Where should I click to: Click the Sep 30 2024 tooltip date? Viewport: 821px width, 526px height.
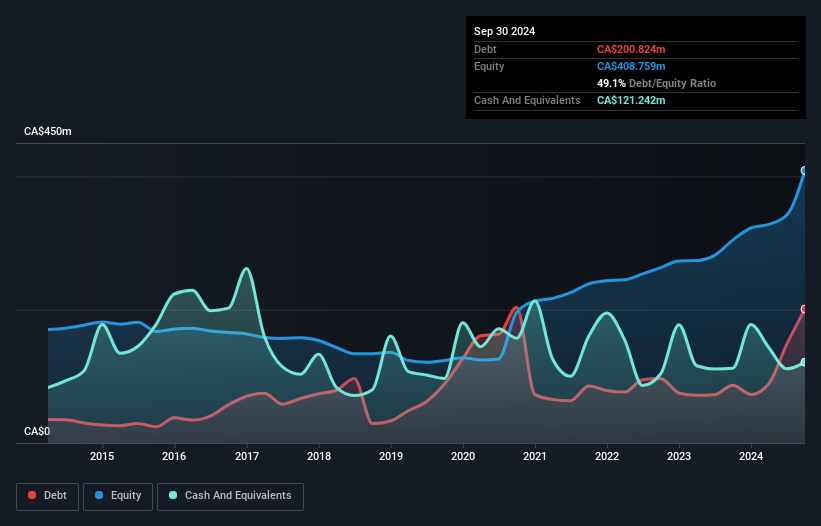[x=504, y=31]
